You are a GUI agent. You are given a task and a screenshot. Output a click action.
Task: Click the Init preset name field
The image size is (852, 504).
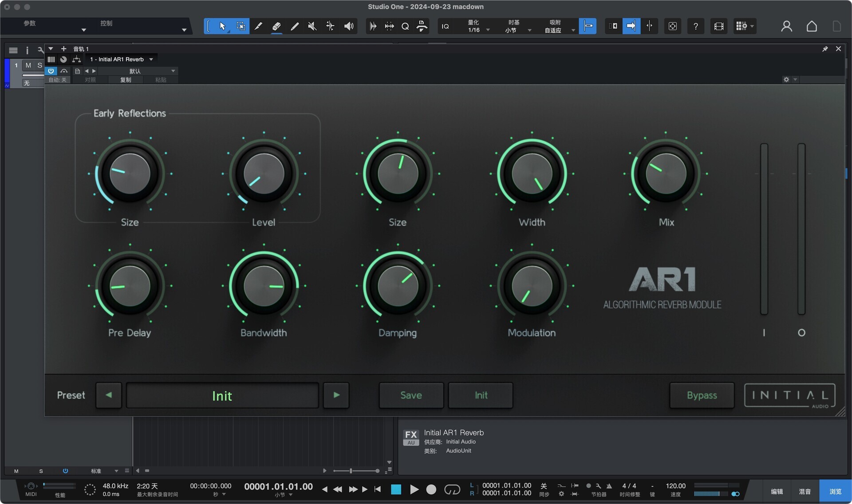(x=222, y=395)
